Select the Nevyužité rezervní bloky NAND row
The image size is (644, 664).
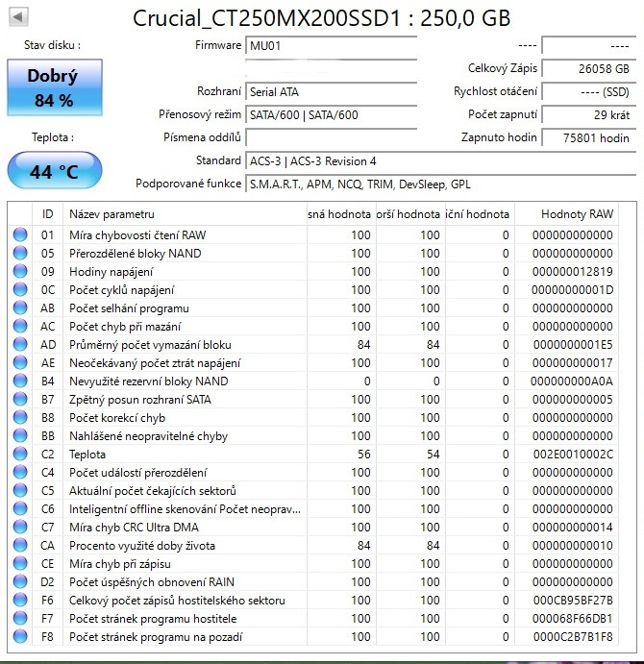point(313,381)
